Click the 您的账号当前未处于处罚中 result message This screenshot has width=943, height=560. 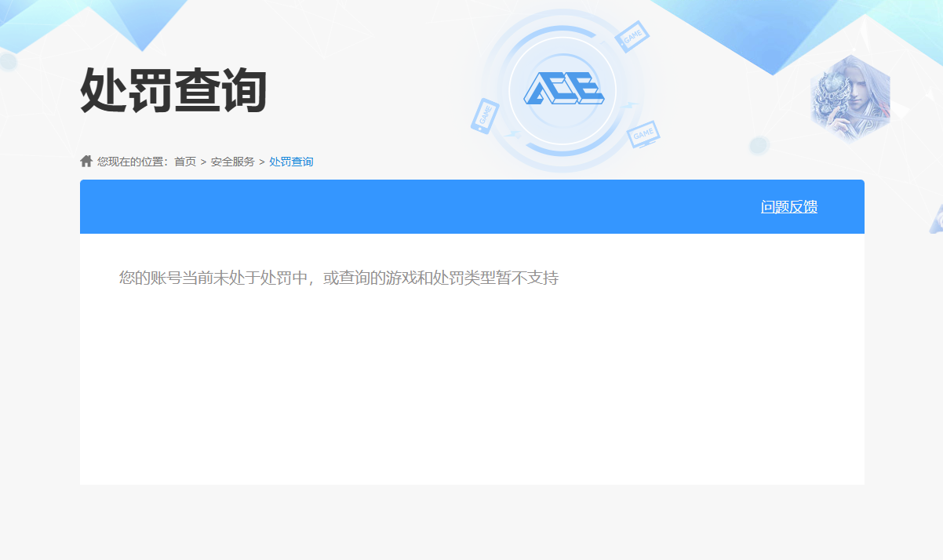click(x=339, y=278)
